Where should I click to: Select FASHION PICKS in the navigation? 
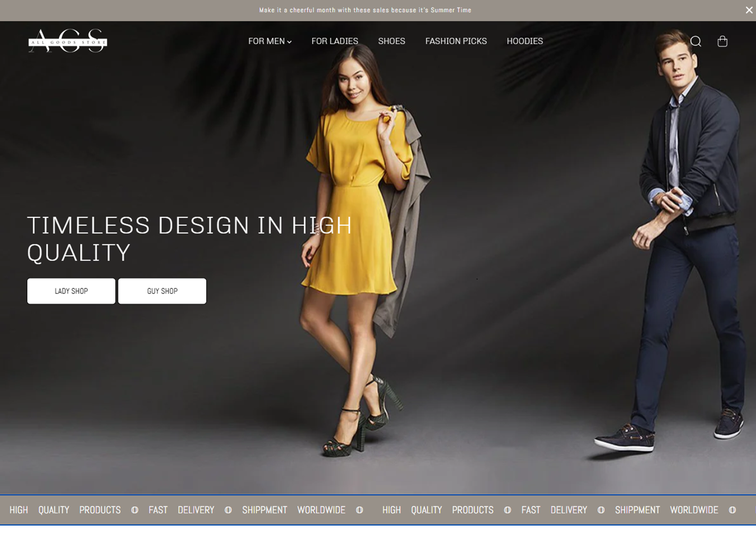tap(456, 41)
